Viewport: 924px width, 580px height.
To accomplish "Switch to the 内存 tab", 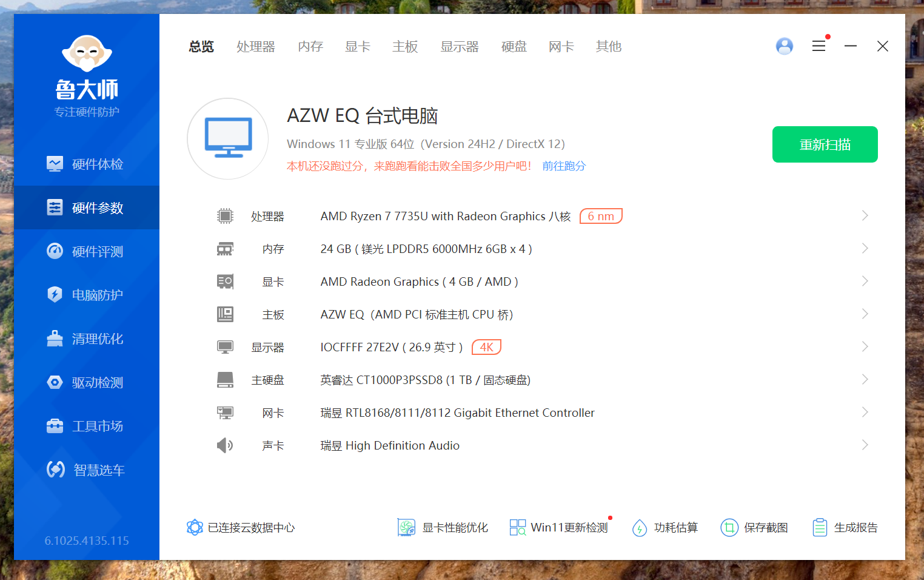I will (310, 47).
